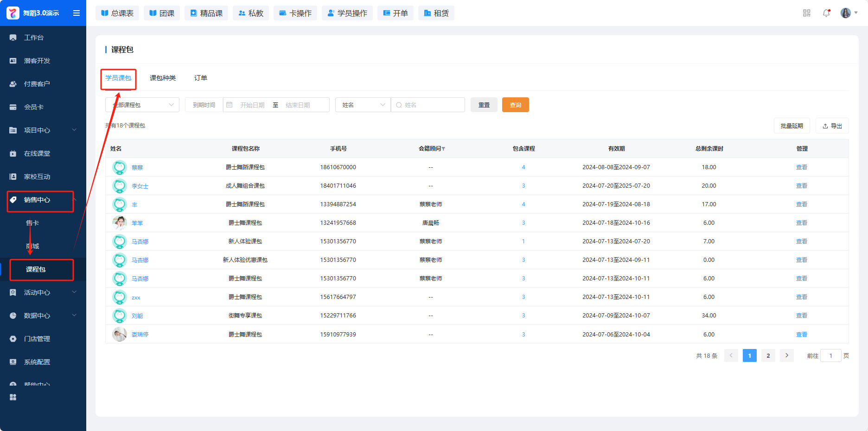Click the notification bell icon
Screen dimensions: 868x431
click(x=826, y=13)
